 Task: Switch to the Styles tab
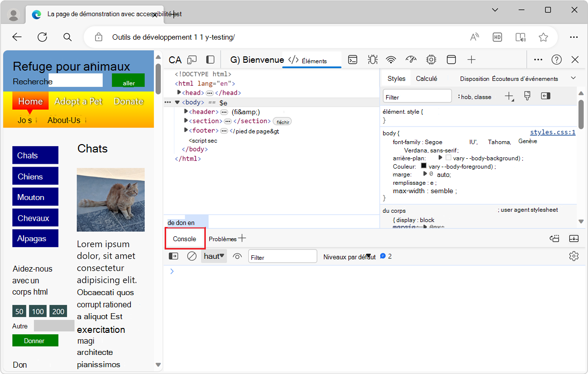[396, 78]
